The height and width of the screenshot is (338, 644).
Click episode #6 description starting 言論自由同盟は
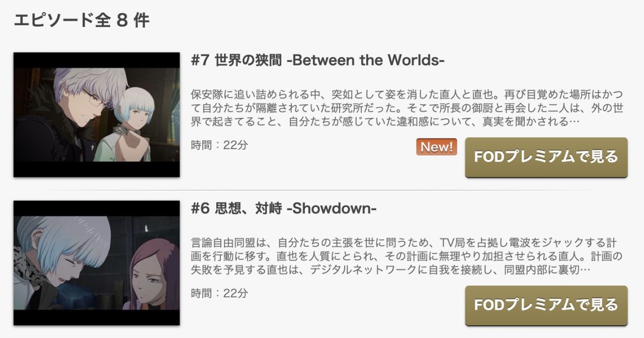407,256
